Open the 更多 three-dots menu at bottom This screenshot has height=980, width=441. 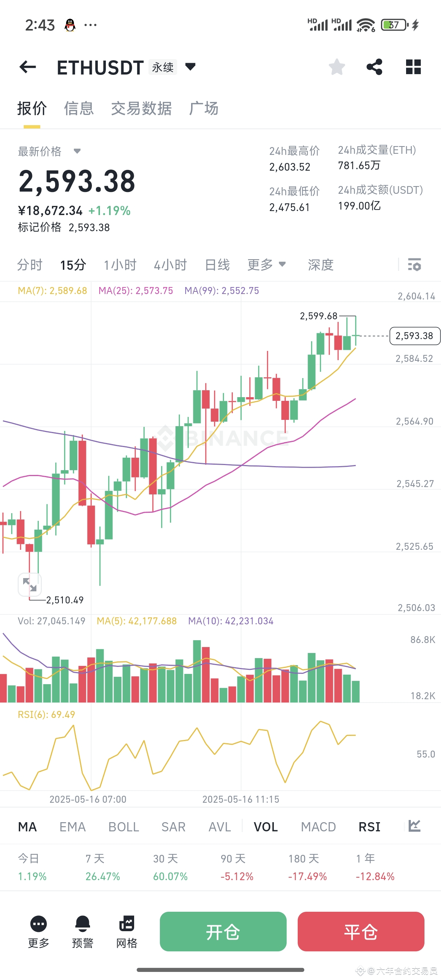coord(38,928)
